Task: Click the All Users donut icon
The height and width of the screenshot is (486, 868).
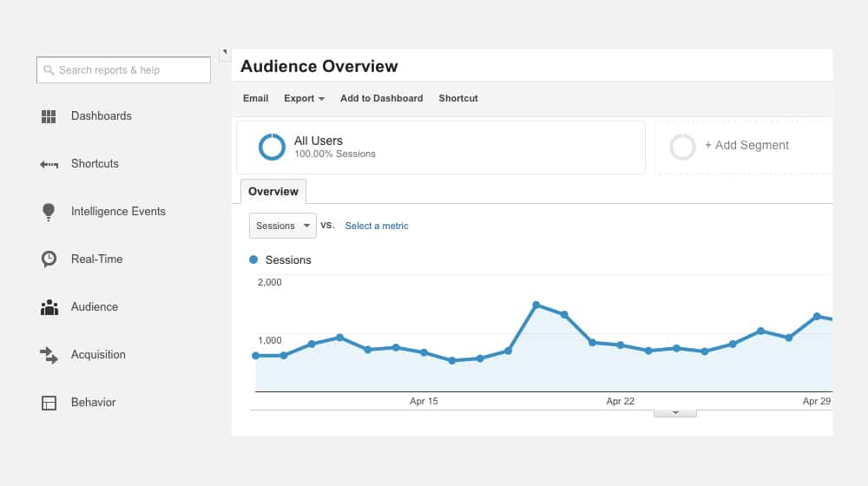Action: [272, 147]
